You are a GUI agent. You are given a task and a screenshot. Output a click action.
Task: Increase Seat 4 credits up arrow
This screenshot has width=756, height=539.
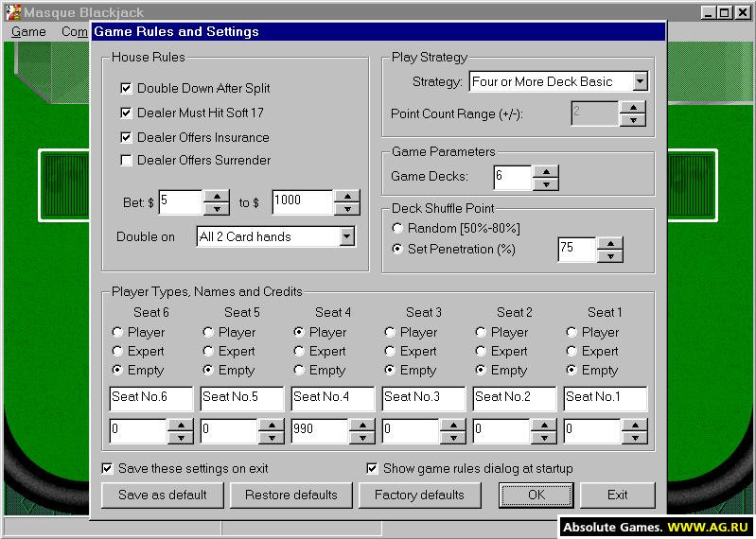(362, 426)
